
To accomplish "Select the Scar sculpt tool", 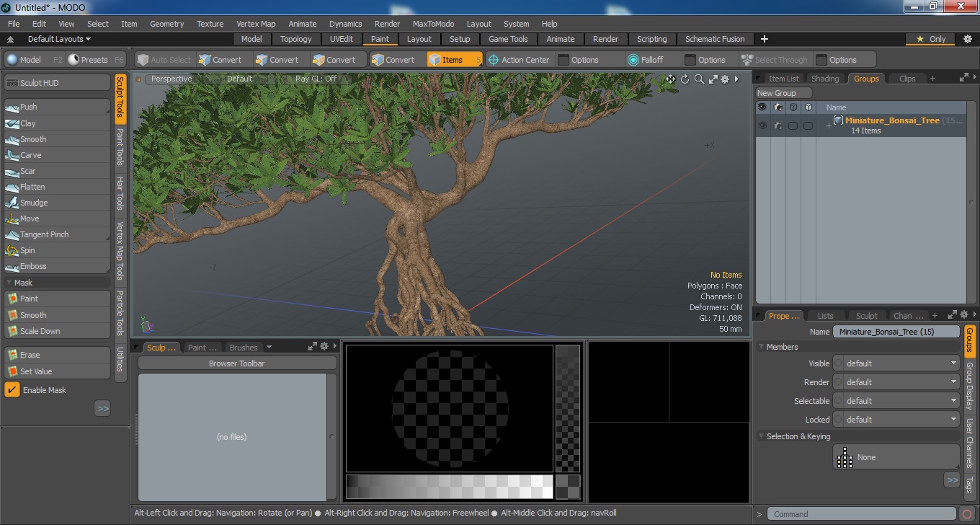I will (x=57, y=171).
